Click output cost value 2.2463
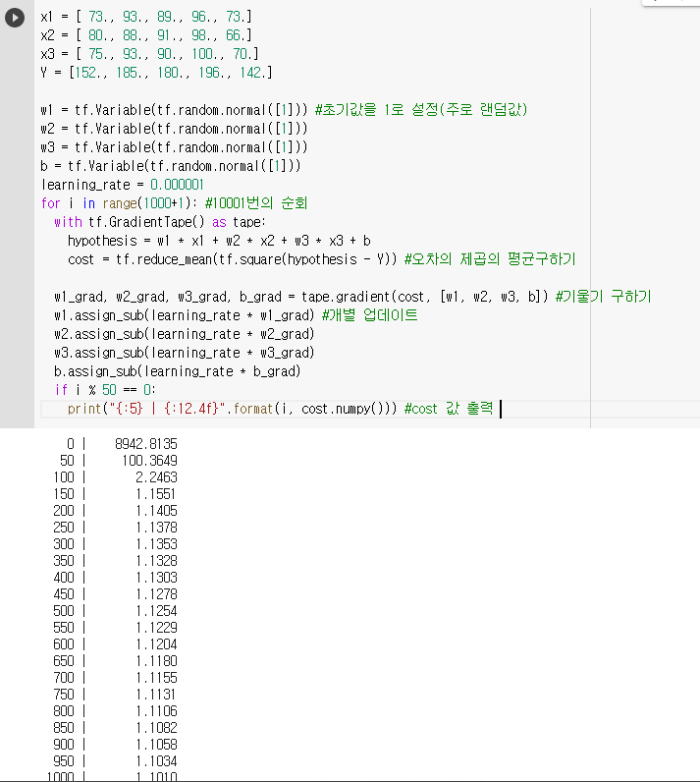Image resolution: width=700 pixels, height=782 pixels. [x=156, y=477]
